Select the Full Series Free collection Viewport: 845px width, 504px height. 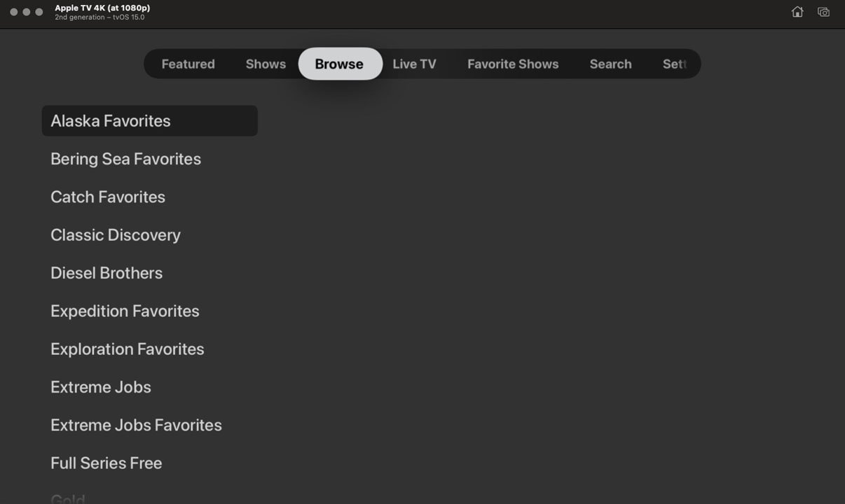pos(106,463)
